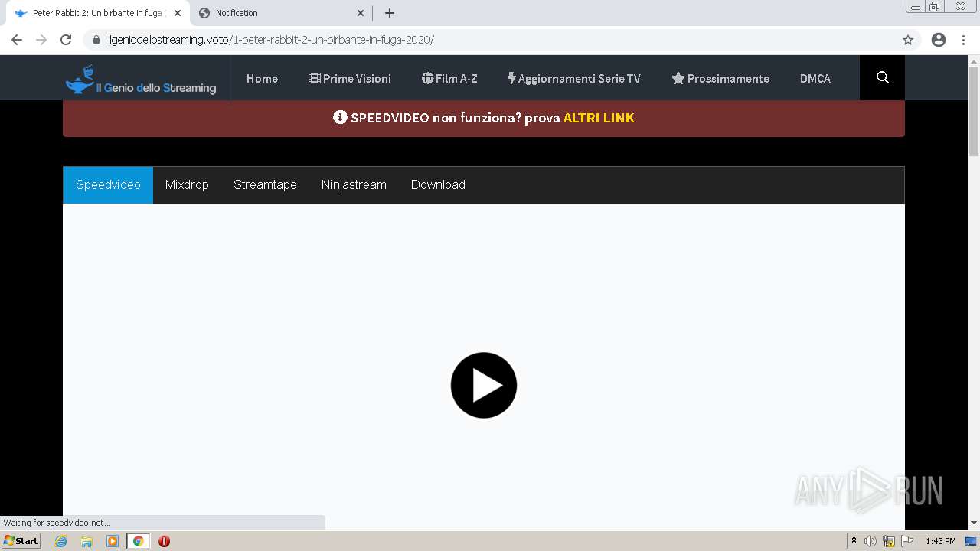The height and width of the screenshot is (551, 980).
Task: Click the info icon in SPEEDVIDEO banner
Action: coord(340,118)
